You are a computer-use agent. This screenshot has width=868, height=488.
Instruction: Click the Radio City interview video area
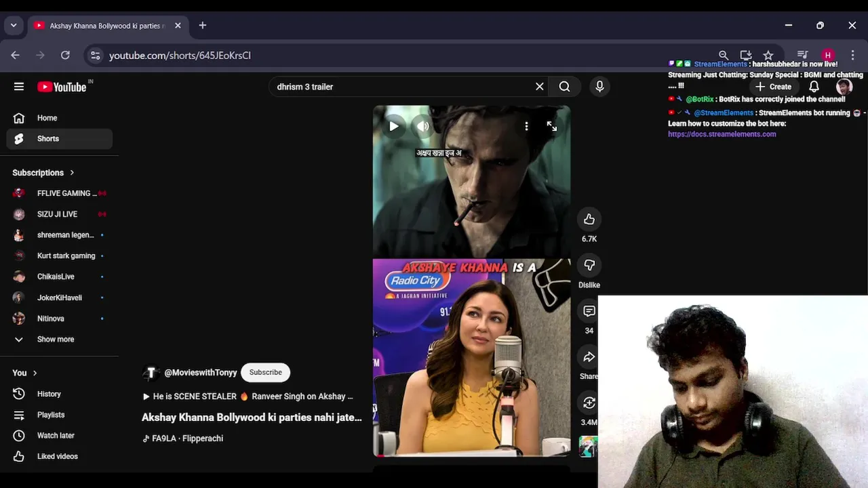point(471,358)
